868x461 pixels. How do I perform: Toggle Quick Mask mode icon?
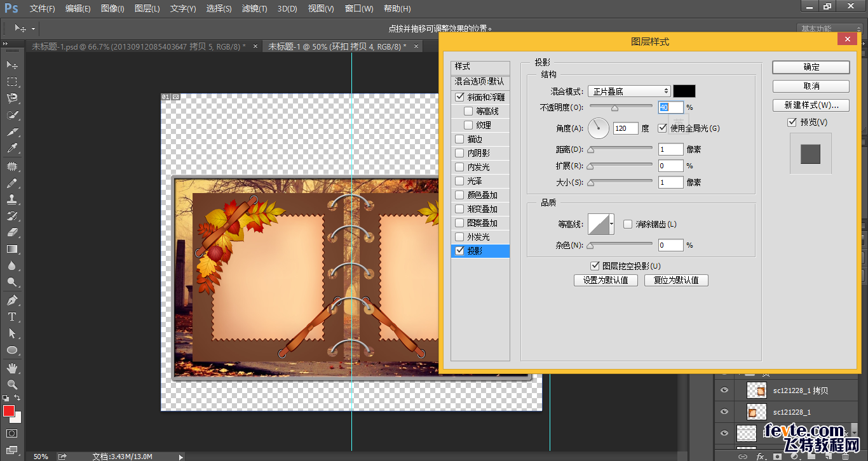coord(12,434)
